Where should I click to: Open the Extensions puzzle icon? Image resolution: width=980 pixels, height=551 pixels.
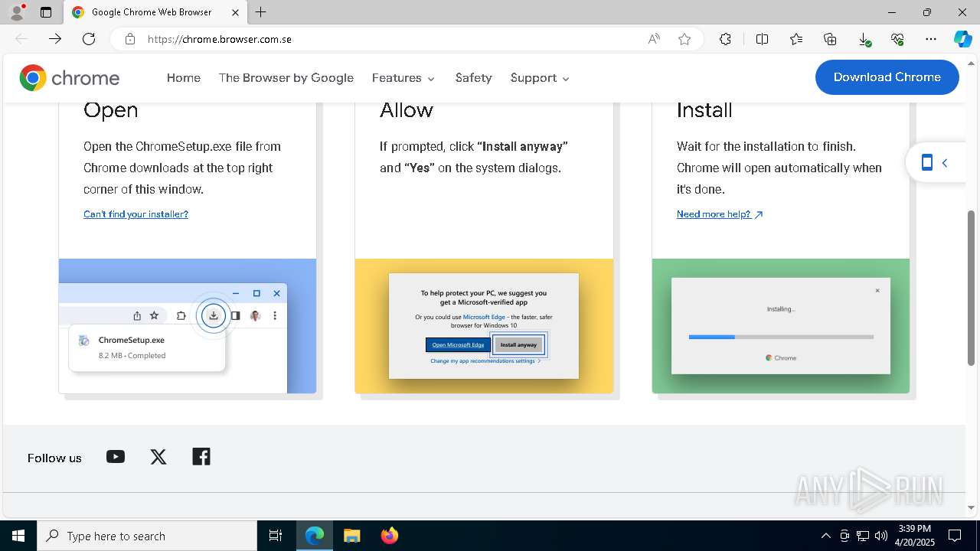[725, 39]
